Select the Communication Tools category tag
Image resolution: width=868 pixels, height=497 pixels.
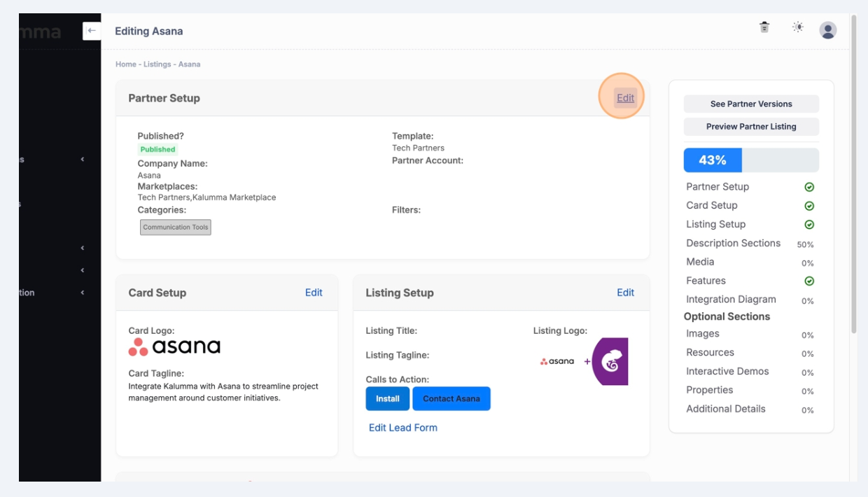[x=176, y=227]
